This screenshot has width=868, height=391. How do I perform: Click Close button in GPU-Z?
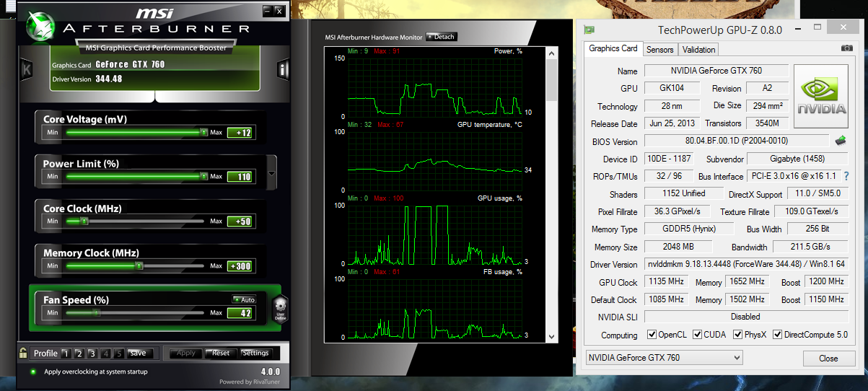828,359
